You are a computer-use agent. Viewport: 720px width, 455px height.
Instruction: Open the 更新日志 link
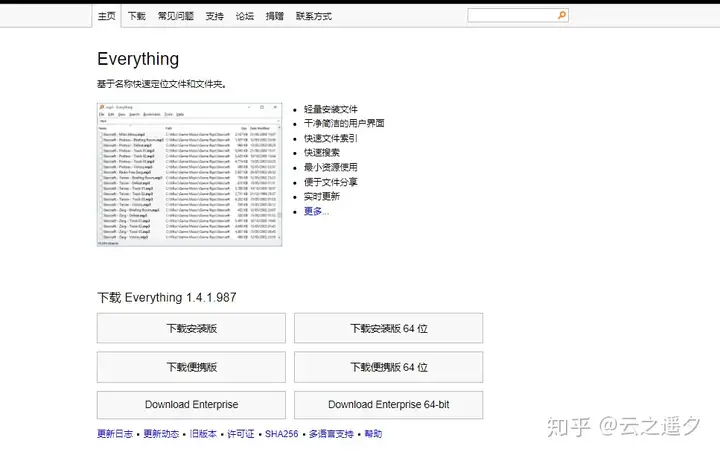coord(115,433)
